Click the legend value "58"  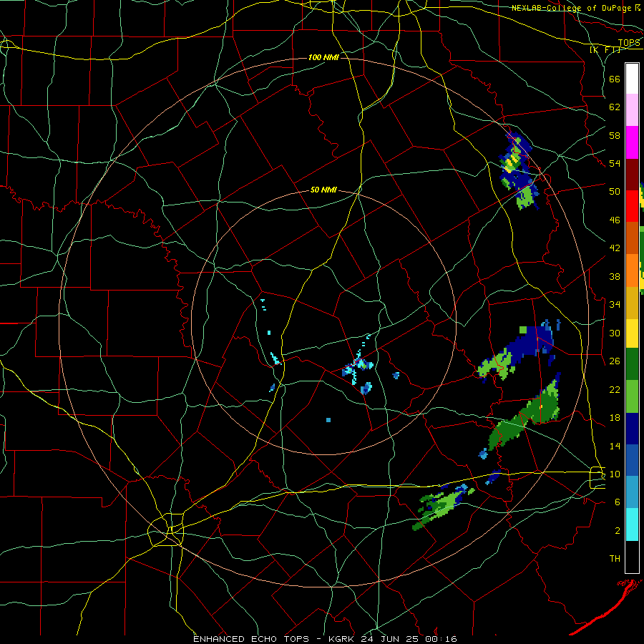click(615, 135)
